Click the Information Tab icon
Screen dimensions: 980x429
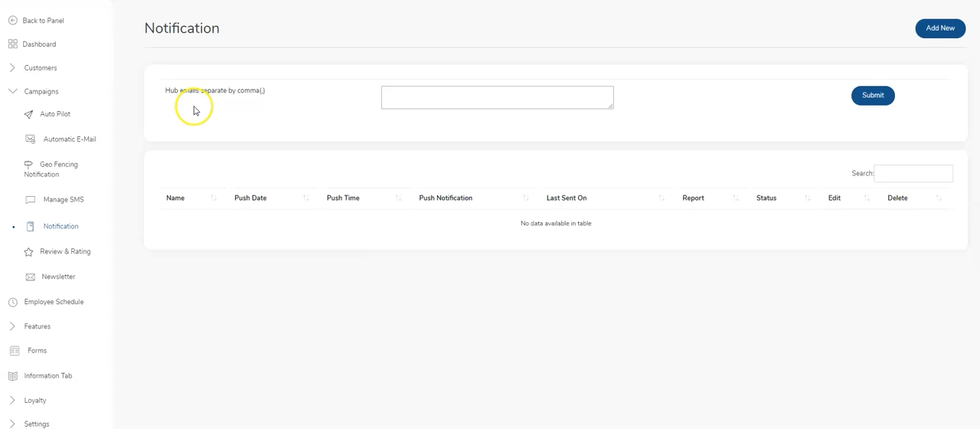(12, 376)
